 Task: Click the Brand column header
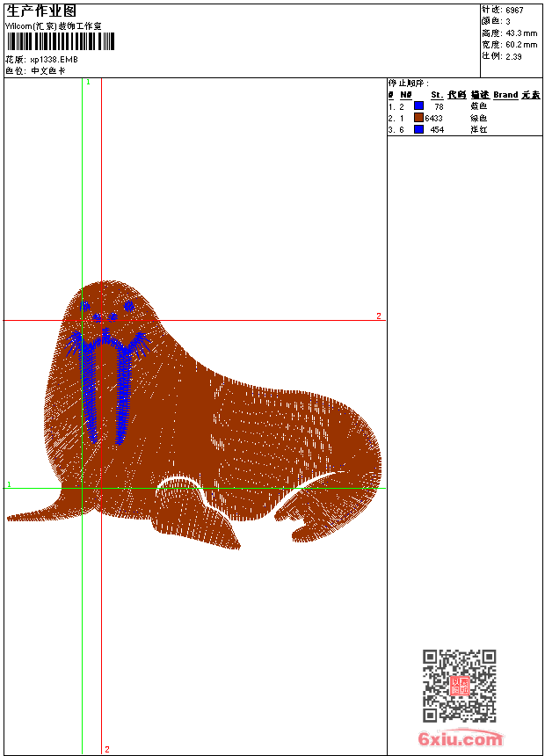point(505,94)
